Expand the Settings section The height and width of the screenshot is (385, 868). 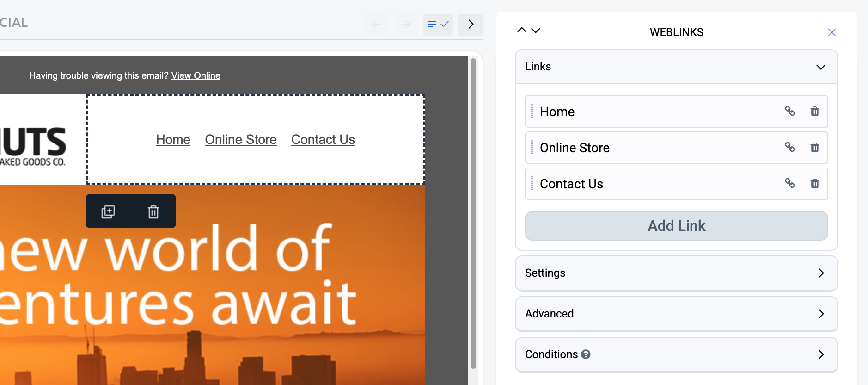[x=676, y=273]
